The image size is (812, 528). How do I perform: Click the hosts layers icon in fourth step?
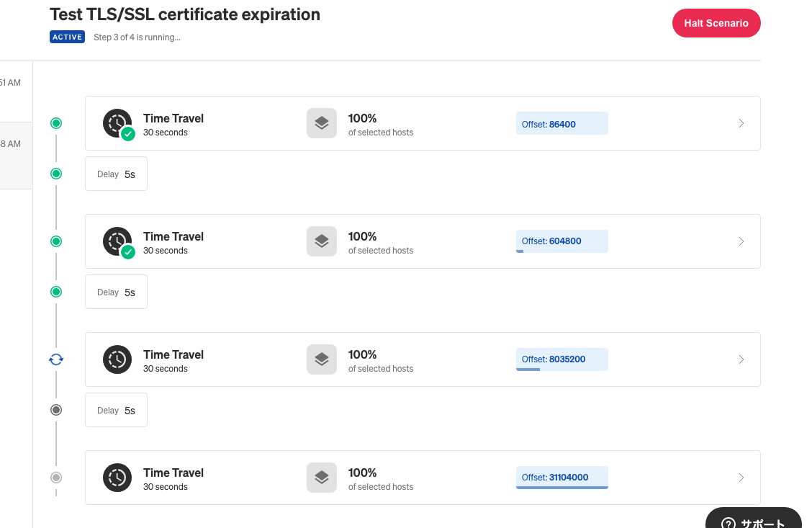321,478
